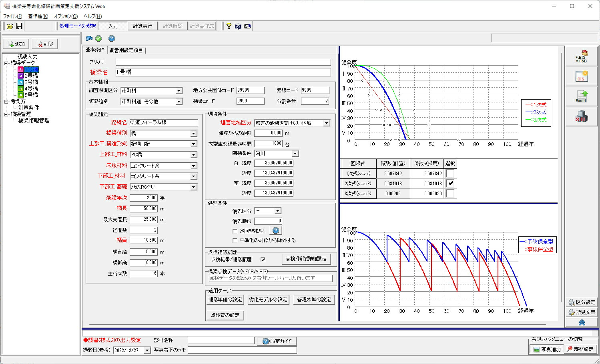
Task: Open the Excel export icon
Action: 581,96
